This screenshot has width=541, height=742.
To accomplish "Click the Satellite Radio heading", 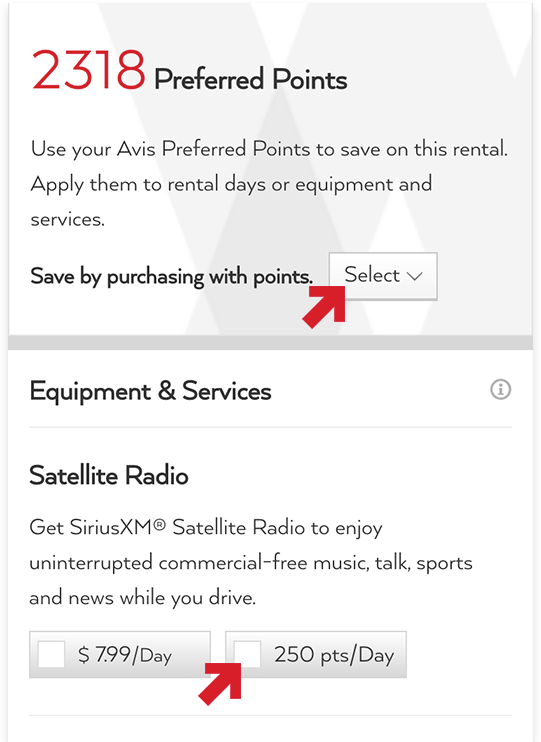I will [x=109, y=475].
